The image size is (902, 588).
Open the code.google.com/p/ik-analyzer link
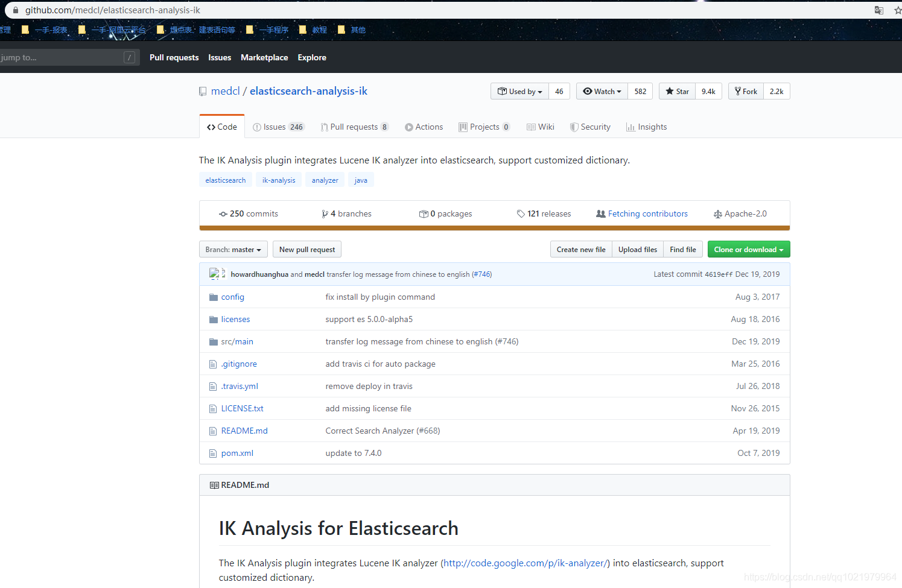[x=525, y=563]
